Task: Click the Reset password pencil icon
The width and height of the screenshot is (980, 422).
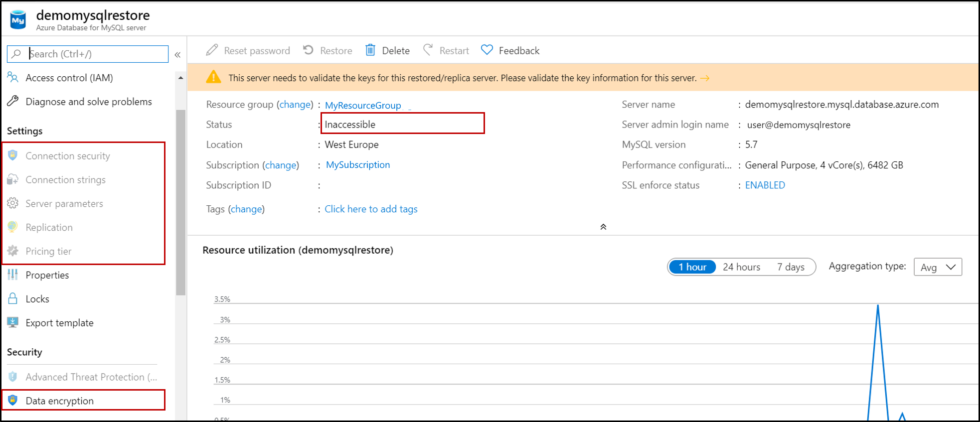Action: pyautogui.click(x=212, y=50)
